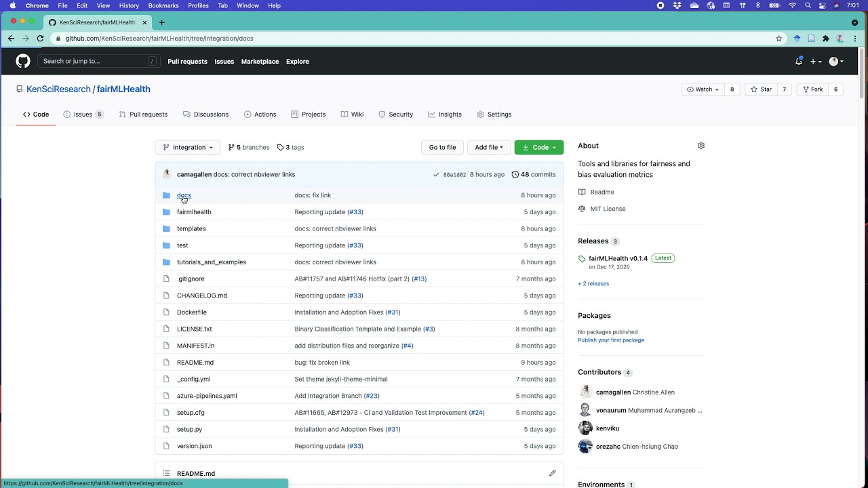The image size is (868, 488).
Task: Open README table of contents icon
Action: [166, 473]
